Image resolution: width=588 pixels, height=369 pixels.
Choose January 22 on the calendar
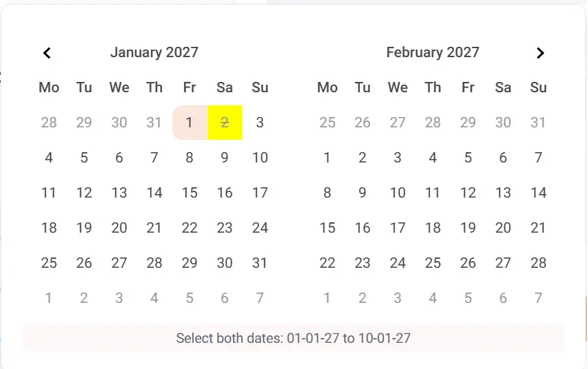point(190,228)
